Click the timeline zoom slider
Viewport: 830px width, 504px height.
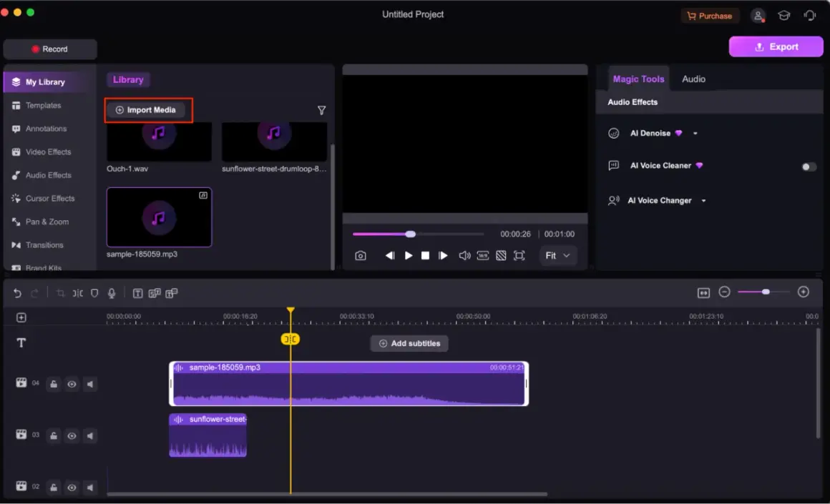[764, 292]
